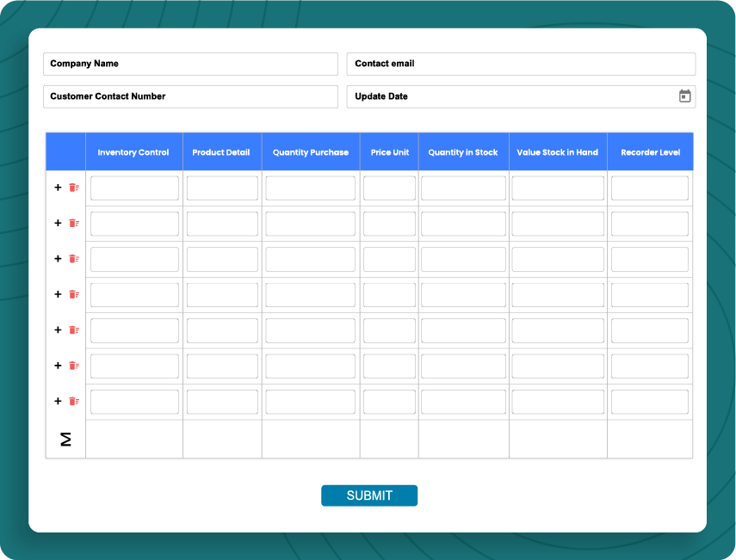This screenshot has height=560, width=736.
Task: Add a row using the fourth row plus icon
Action: pos(57,294)
